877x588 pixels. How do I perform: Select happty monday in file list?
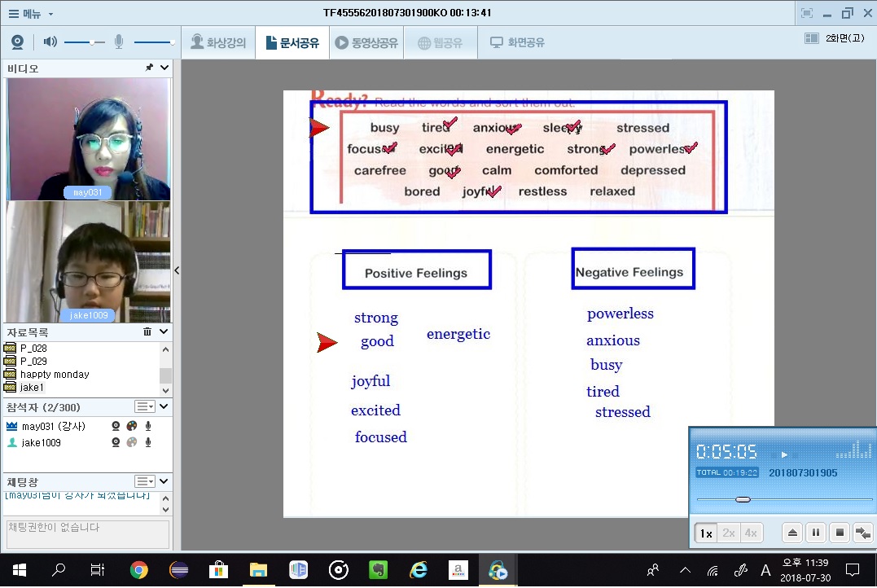tap(55, 375)
